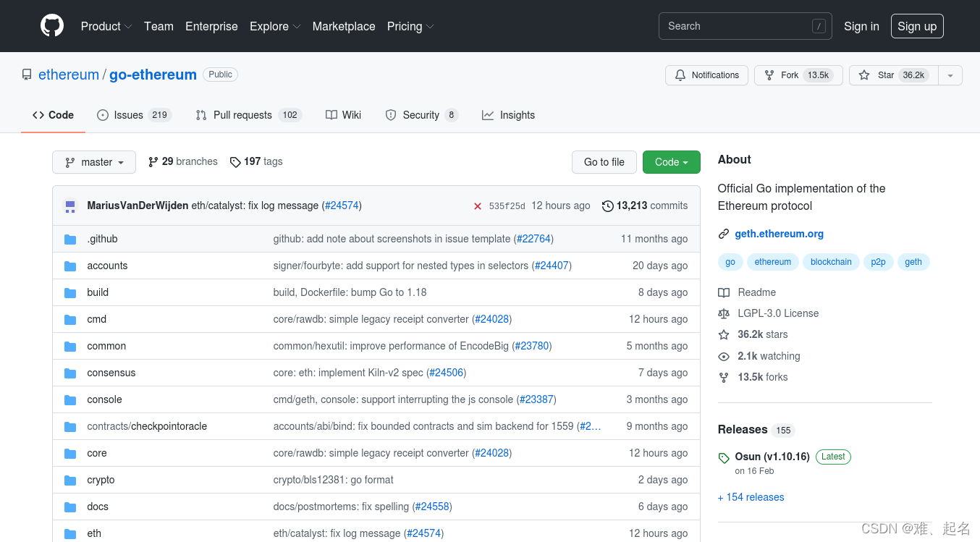Focus the Search input field

745,26
